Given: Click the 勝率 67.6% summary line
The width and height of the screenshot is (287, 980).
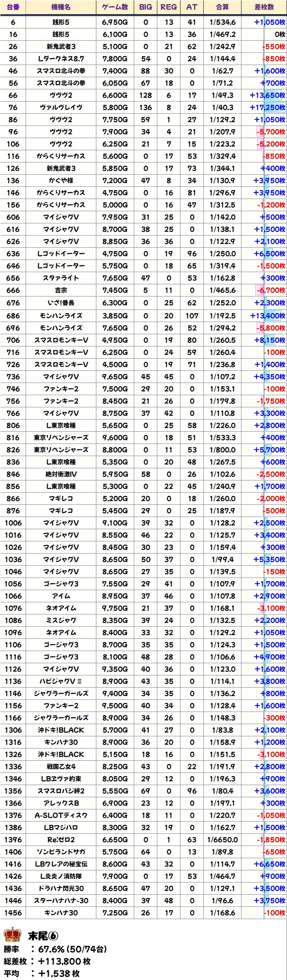Looking at the screenshot, I should point(55,949).
